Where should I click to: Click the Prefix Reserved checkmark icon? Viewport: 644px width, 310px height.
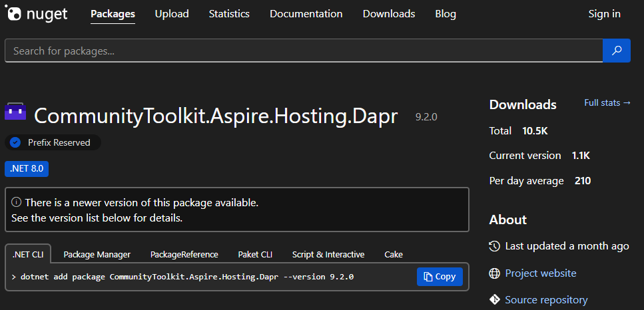pos(15,143)
